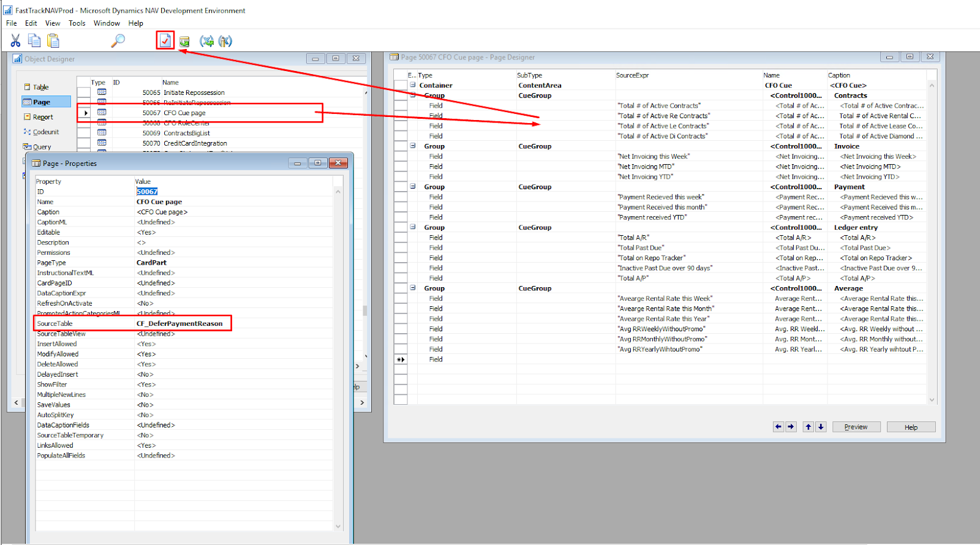Image resolution: width=980 pixels, height=545 pixels.
Task: Open the Window menu
Action: (107, 23)
